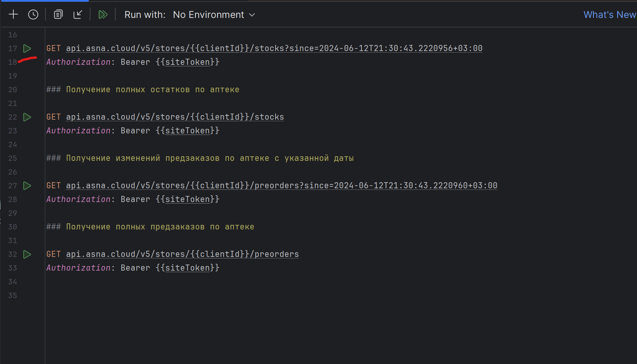Expand the No Environment dropdown
Viewport: 637px width, 364px height.
214,15
